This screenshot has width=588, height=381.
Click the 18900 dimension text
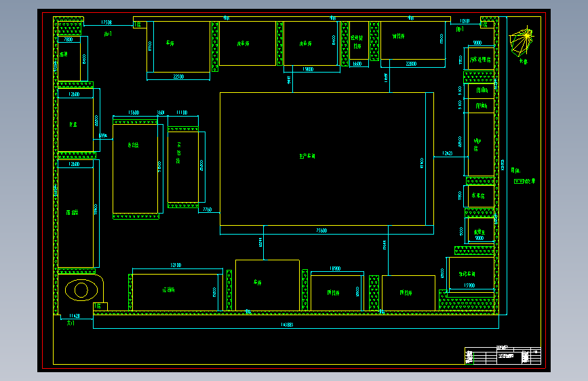click(335, 268)
